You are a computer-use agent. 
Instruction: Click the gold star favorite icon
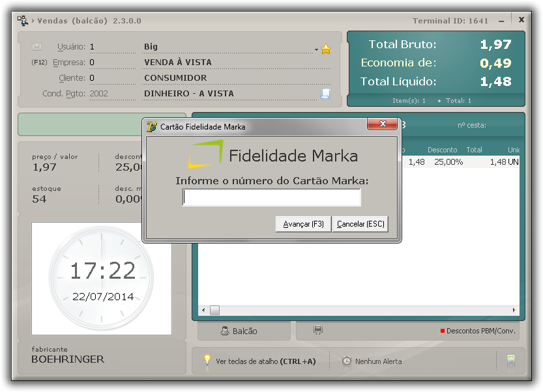point(325,49)
